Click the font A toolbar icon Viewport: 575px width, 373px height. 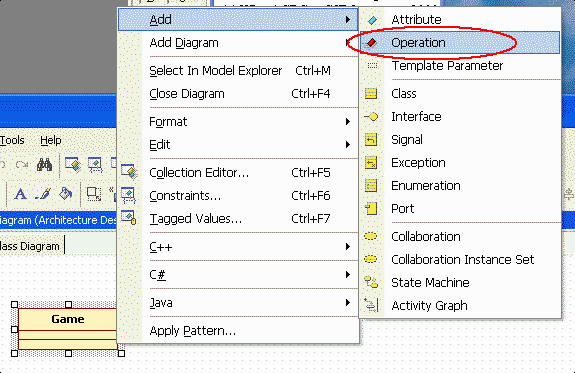click(x=20, y=193)
